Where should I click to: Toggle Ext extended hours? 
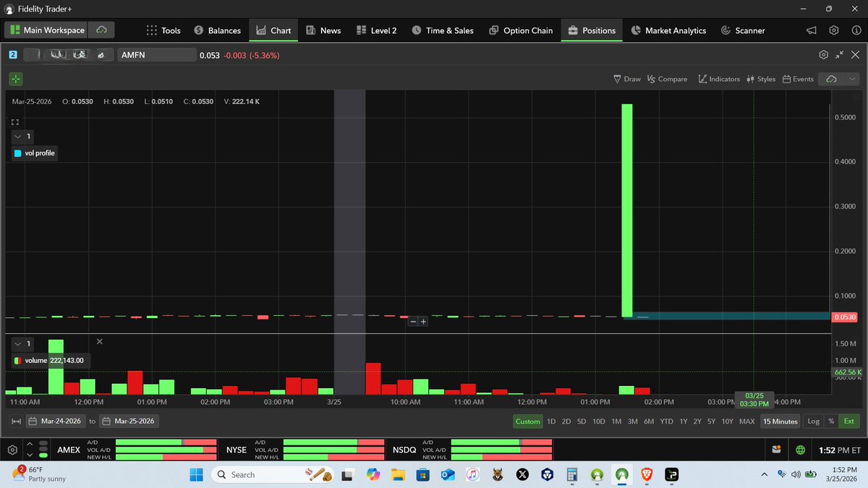pyautogui.click(x=848, y=421)
